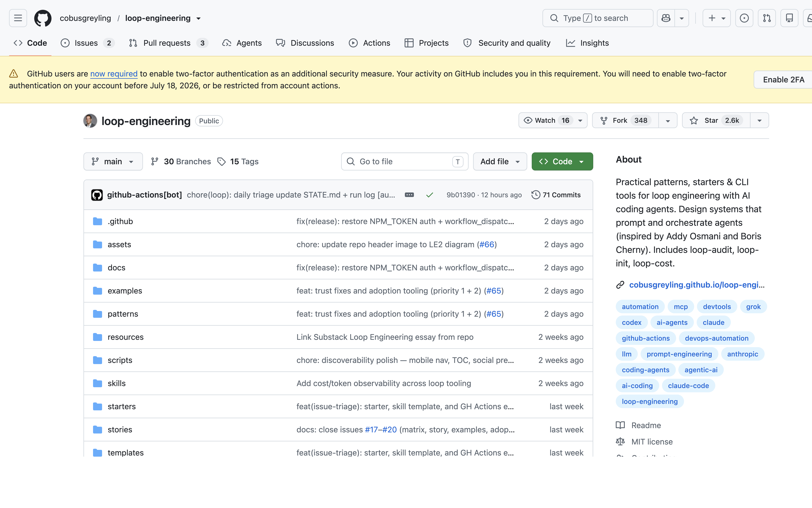
Task: Switch to the Discussions tab
Action: pos(305,43)
